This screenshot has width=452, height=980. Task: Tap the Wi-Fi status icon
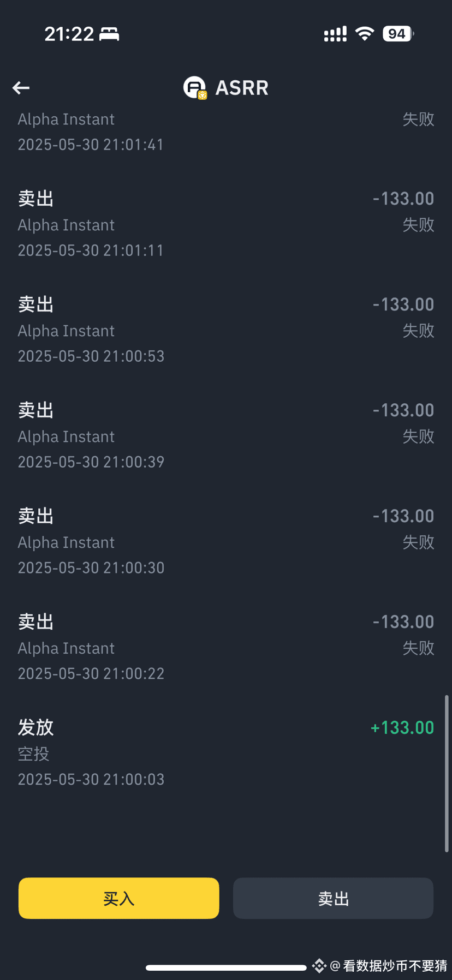click(365, 34)
